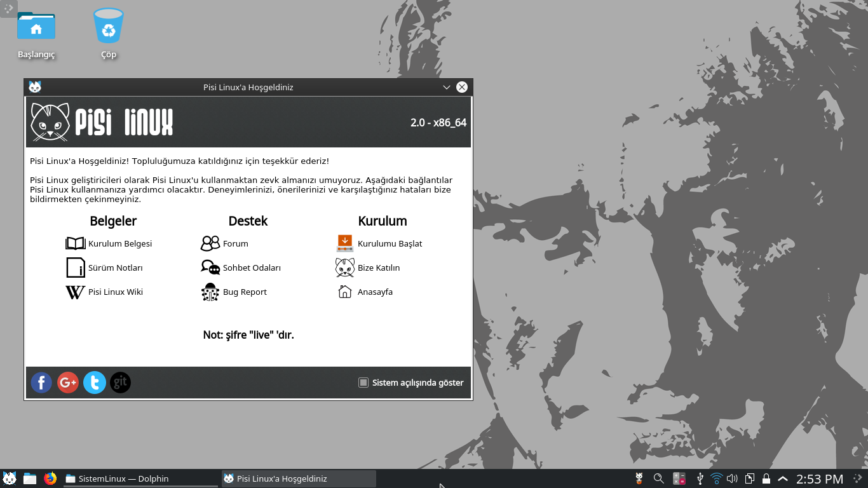Image resolution: width=868 pixels, height=488 pixels.
Task: Minimize the welcome window with the chevron
Action: pyautogui.click(x=447, y=87)
